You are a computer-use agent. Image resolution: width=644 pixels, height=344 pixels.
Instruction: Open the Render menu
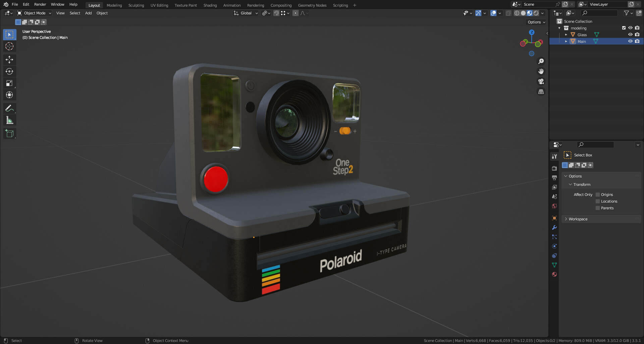point(40,4)
